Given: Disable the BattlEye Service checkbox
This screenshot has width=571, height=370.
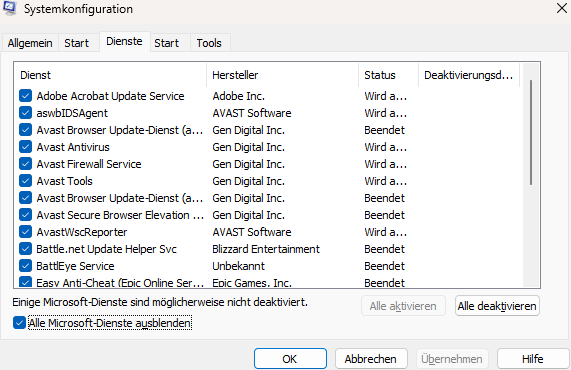Looking at the screenshot, I should coord(25,266).
